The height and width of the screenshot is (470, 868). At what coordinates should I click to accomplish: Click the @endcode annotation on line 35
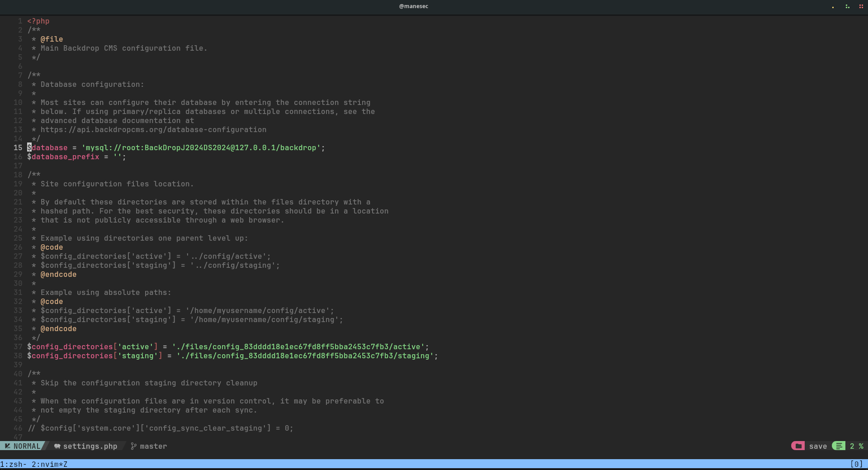(x=59, y=329)
